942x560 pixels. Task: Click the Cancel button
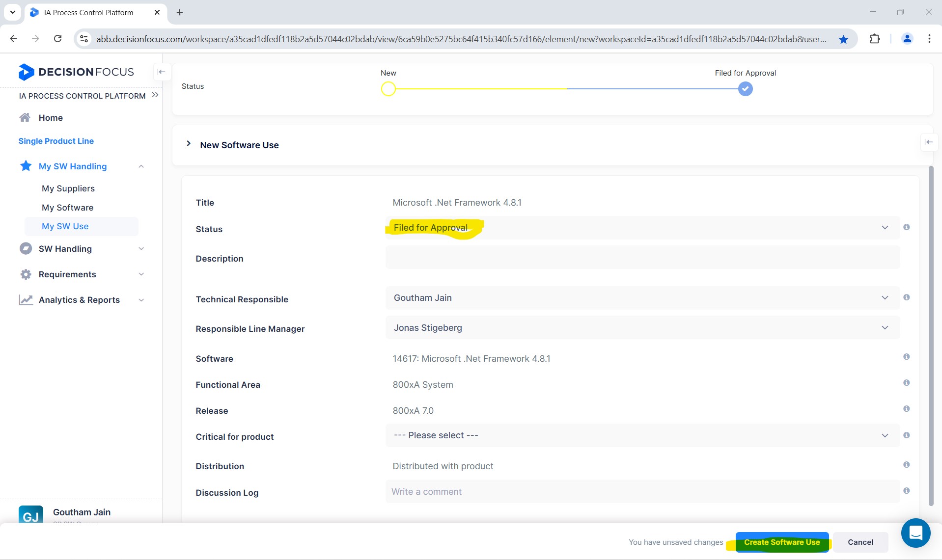point(860,542)
